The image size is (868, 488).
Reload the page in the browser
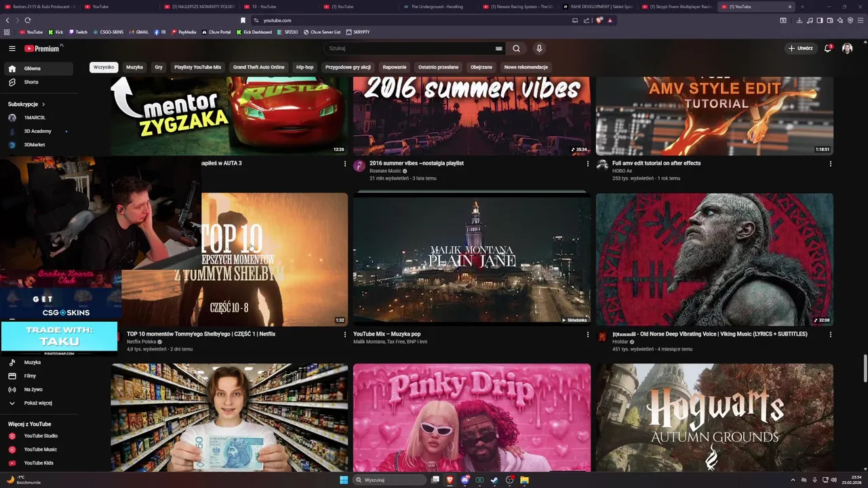(28, 20)
